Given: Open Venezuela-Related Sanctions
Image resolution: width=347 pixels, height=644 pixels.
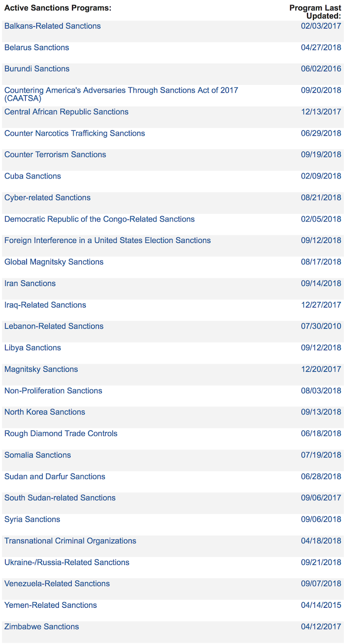Looking at the screenshot, I should coord(57,584).
